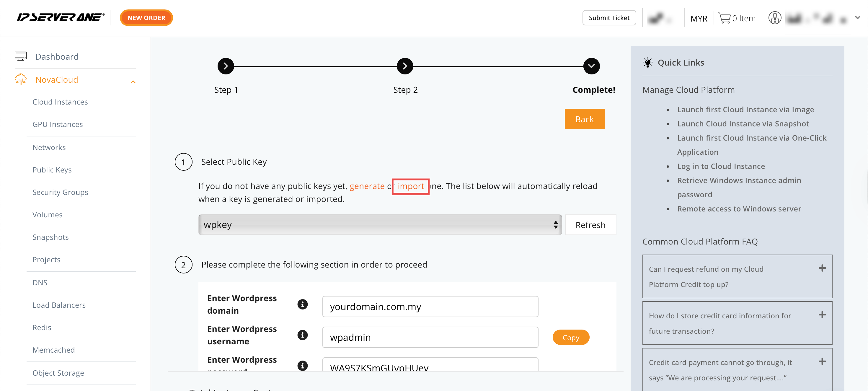Open the wpkey public key dropdown

pos(380,224)
